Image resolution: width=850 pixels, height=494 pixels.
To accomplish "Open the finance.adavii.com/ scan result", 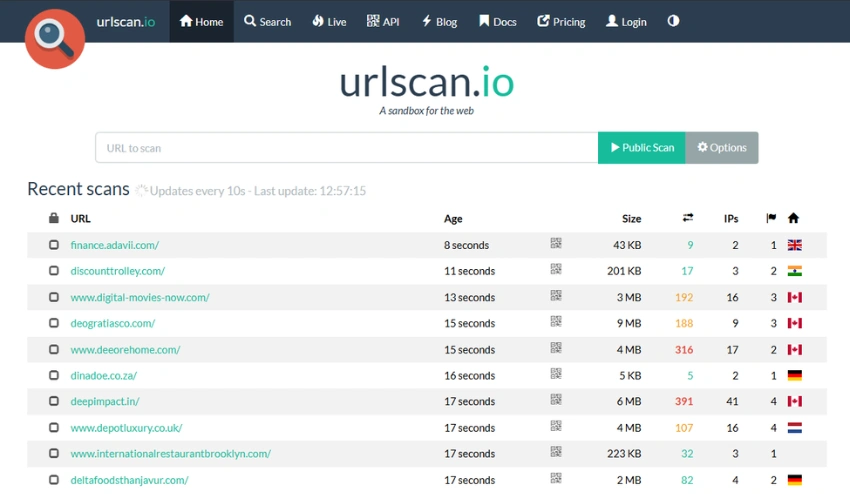I will pos(114,245).
